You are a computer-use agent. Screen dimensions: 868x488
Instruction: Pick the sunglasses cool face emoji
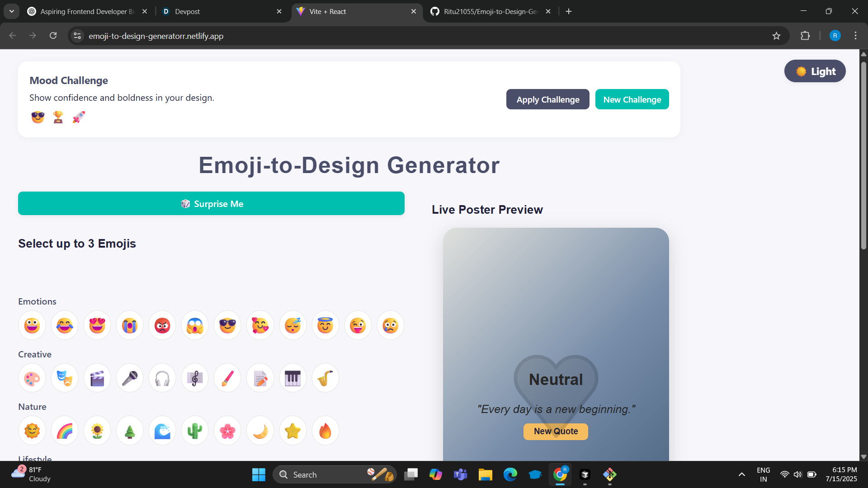coord(227,325)
